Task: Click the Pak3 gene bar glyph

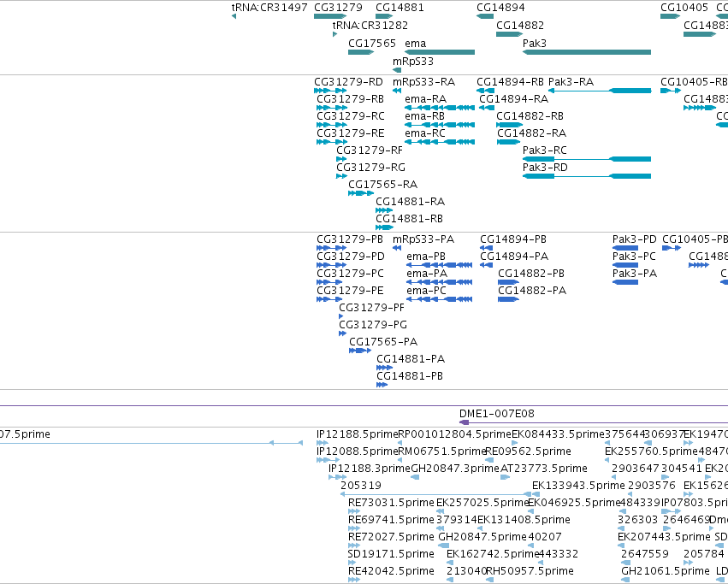Action: (586, 52)
